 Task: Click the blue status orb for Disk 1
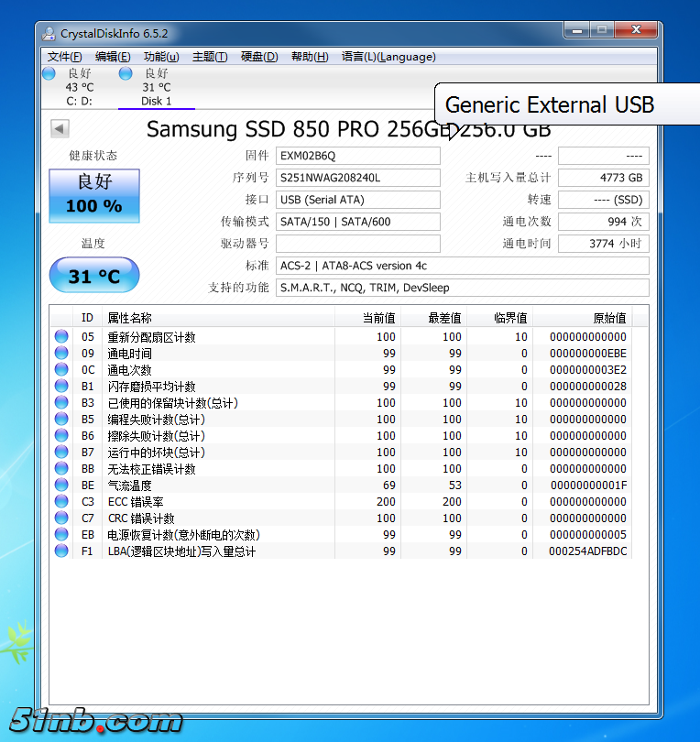tap(126, 73)
